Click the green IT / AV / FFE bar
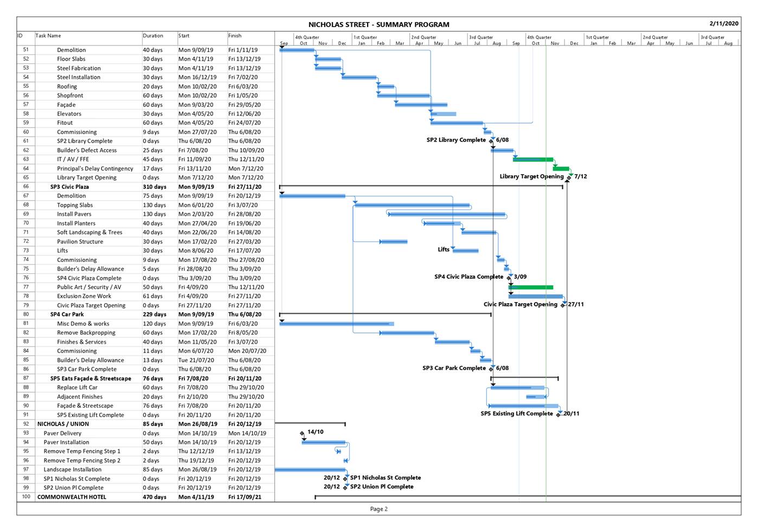The height and width of the screenshot is (532, 758). pyautogui.click(x=532, y=159)
